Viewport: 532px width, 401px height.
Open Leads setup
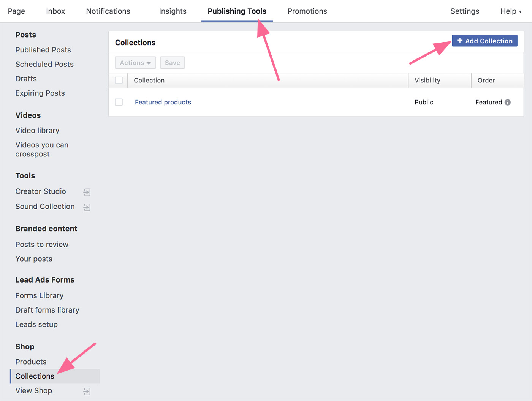[x=36, y=324]
